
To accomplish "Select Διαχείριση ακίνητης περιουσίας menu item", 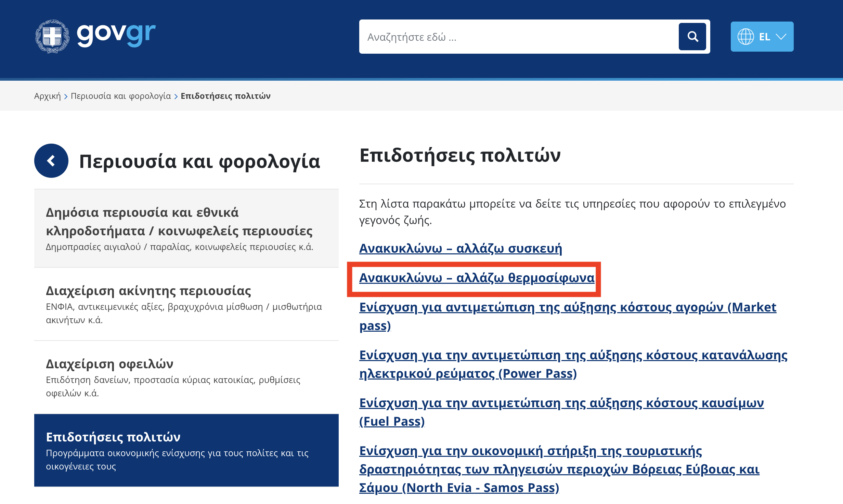I will click(x=148, y=291).
